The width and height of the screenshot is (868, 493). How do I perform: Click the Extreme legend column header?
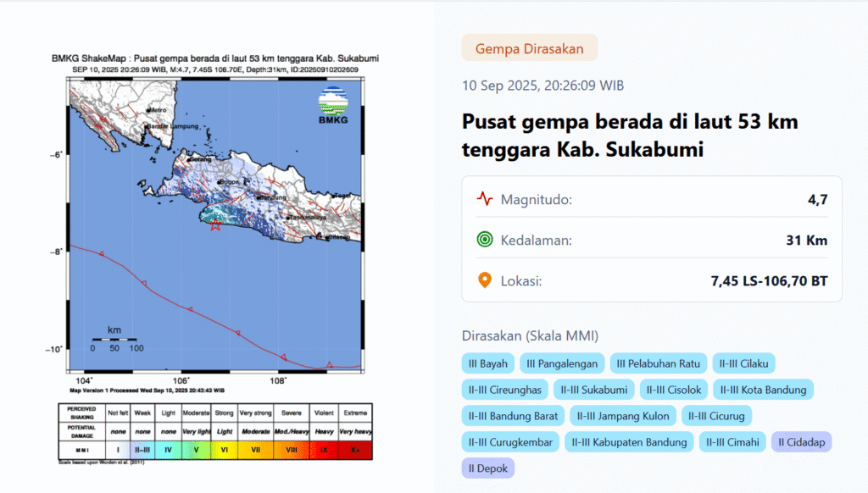(355, 413)
